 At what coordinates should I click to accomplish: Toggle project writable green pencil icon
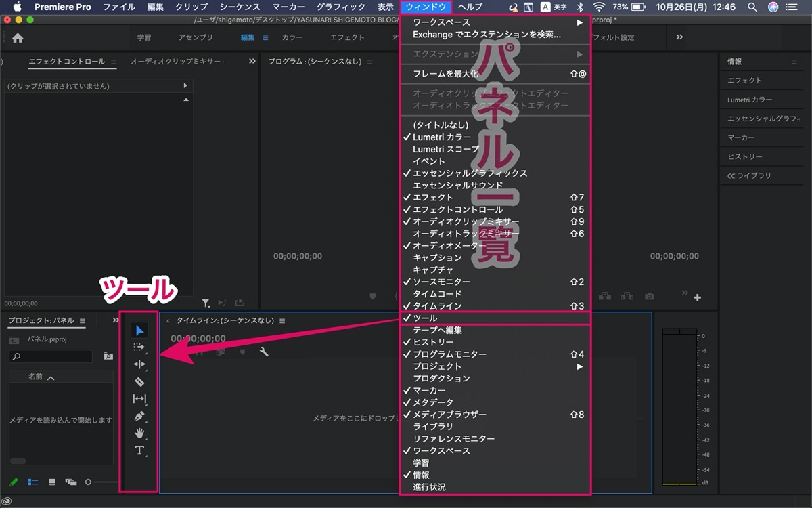[x=14, y=482]
